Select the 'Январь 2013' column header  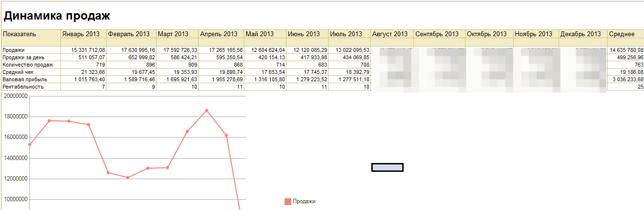(83, 34)
